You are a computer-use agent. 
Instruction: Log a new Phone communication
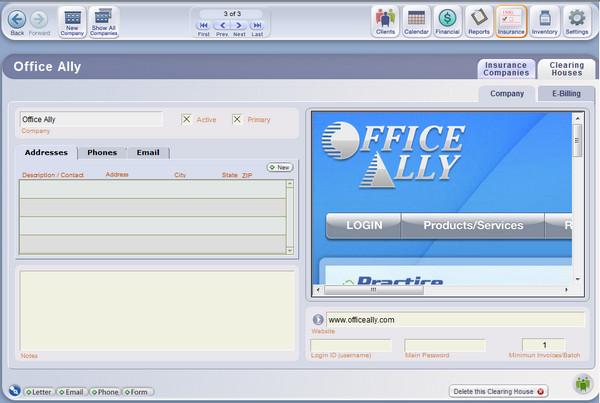105,392
